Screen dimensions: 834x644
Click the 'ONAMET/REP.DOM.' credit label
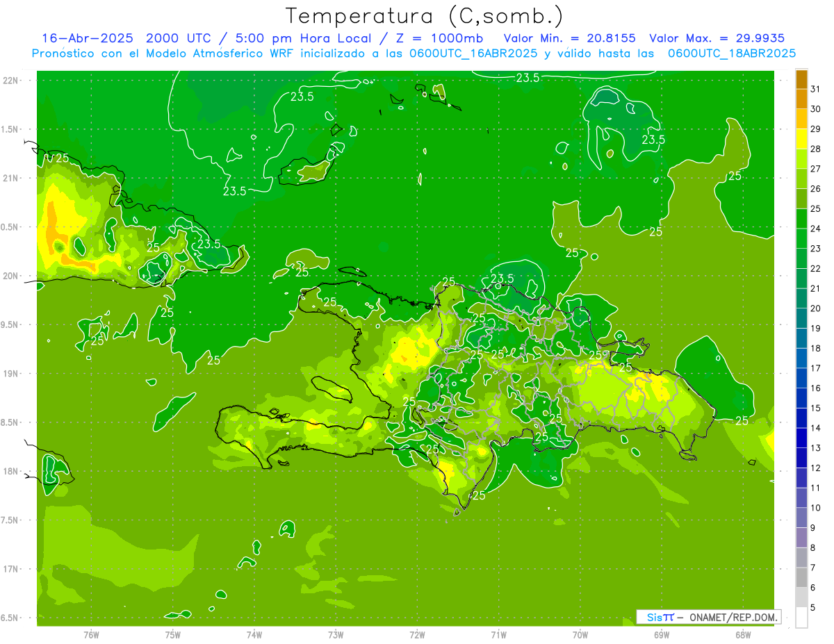point(733,617)
